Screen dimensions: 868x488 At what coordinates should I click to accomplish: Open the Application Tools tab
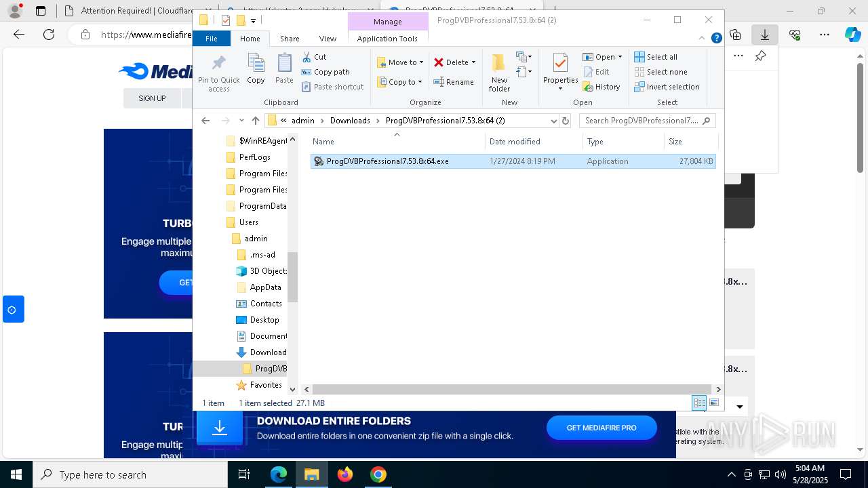pos(387,39)
